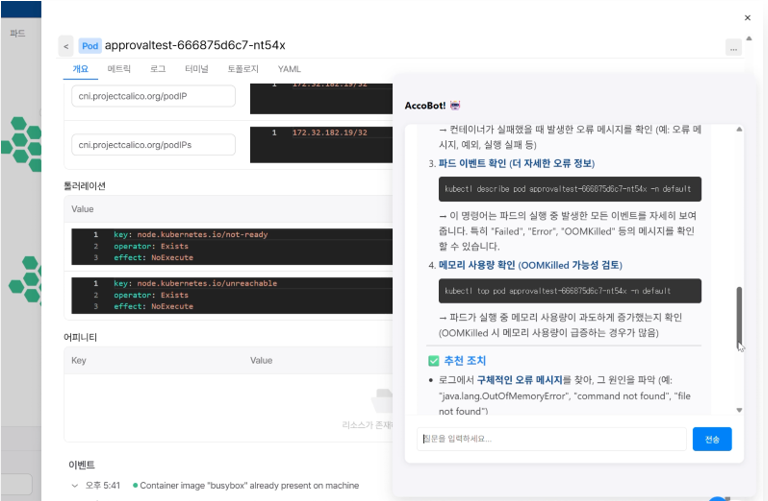Click the AccoBot chat scrollbar thumb
The height and width of the screenshot is (501, 768).
(739, 316)
